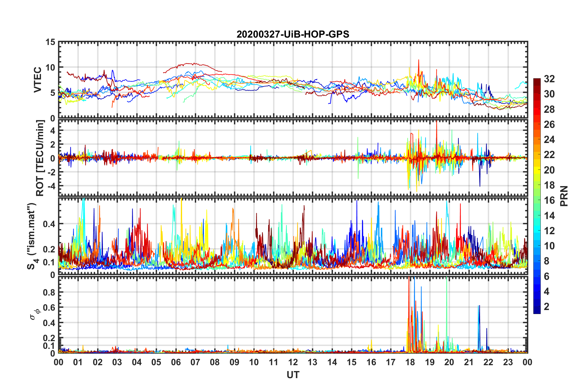Viewport: 586px width, 392px height.
Task: Click the 15 tick label on the VTEC axis
Action: click(x=50, y=42)
